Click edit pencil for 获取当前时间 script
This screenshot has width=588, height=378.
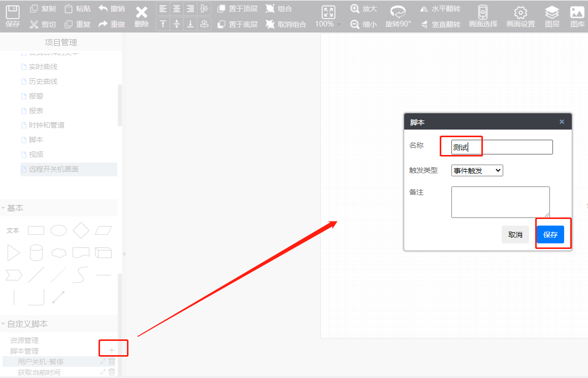[x=104, y=372]
